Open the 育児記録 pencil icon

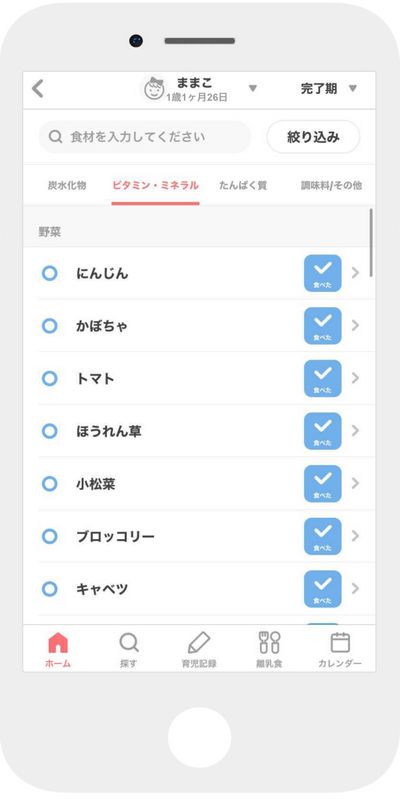tap(199, 643)
